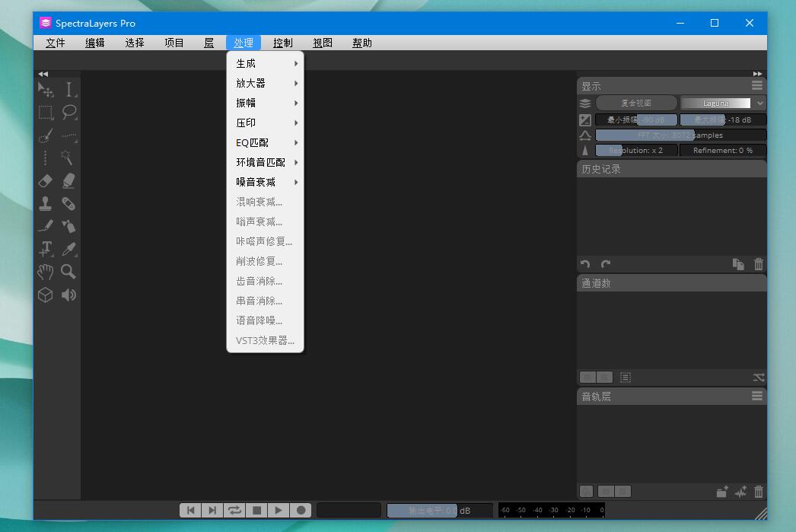Expand the 生成 submenu

point(265,63)
